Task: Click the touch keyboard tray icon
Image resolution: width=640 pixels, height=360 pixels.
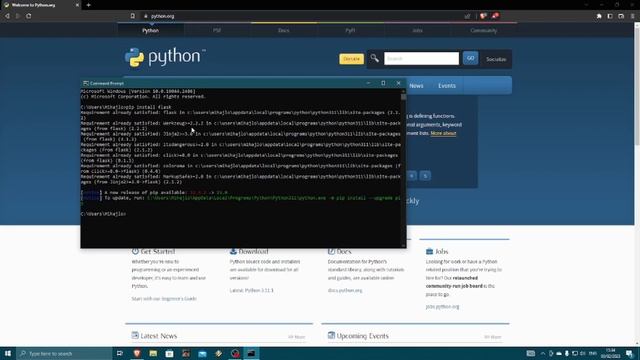Action: pos(531,353)
